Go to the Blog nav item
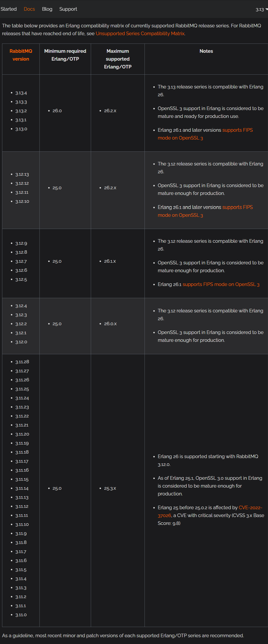Screen dimensions: 268x644 47,9
